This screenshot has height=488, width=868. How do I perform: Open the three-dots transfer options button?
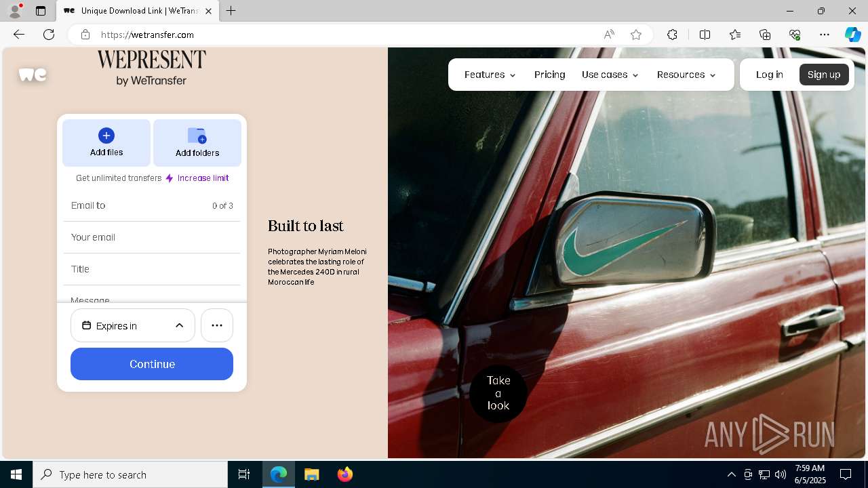[217, 325]
